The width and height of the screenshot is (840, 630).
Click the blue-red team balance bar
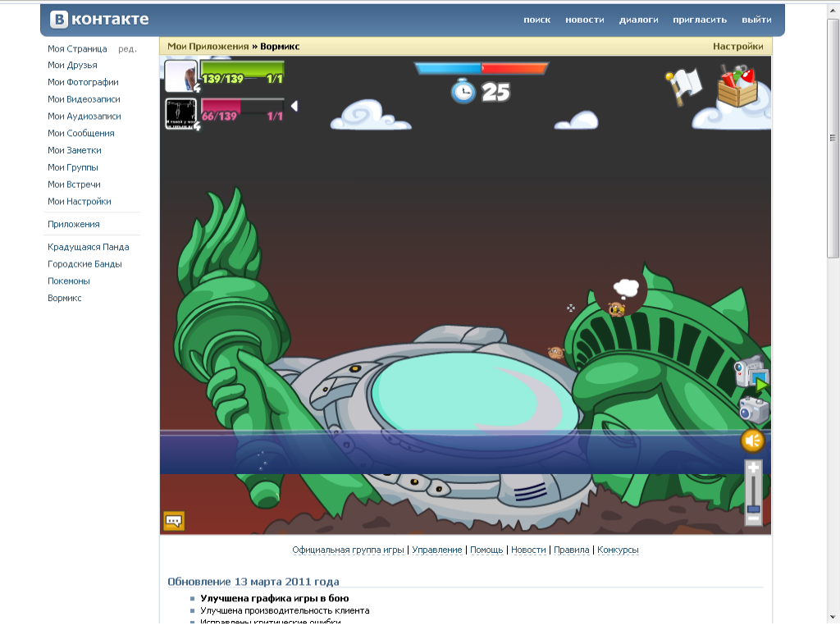pyautogui.click(x=481, y=68)
